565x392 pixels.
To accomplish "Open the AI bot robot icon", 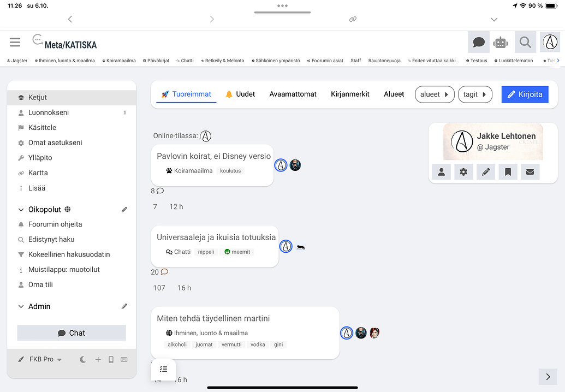I will coord(500,42).
